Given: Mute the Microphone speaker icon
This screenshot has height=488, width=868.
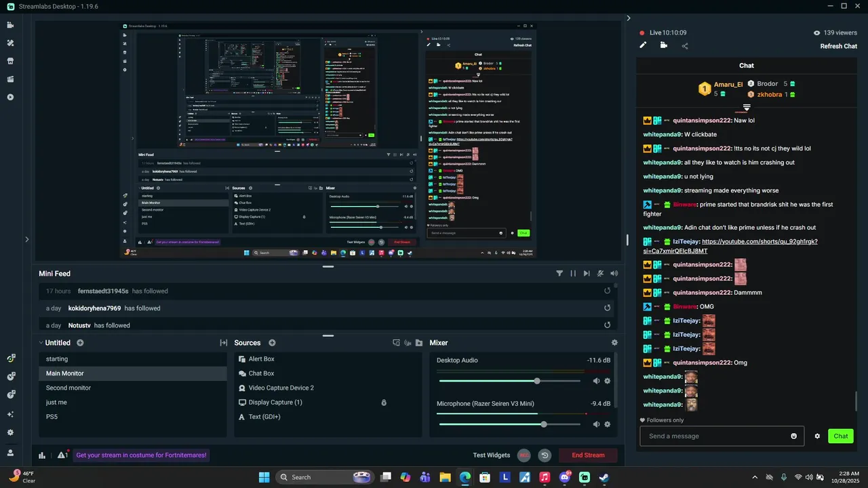Looking at the screenshot, I should (x=596, y=424).
